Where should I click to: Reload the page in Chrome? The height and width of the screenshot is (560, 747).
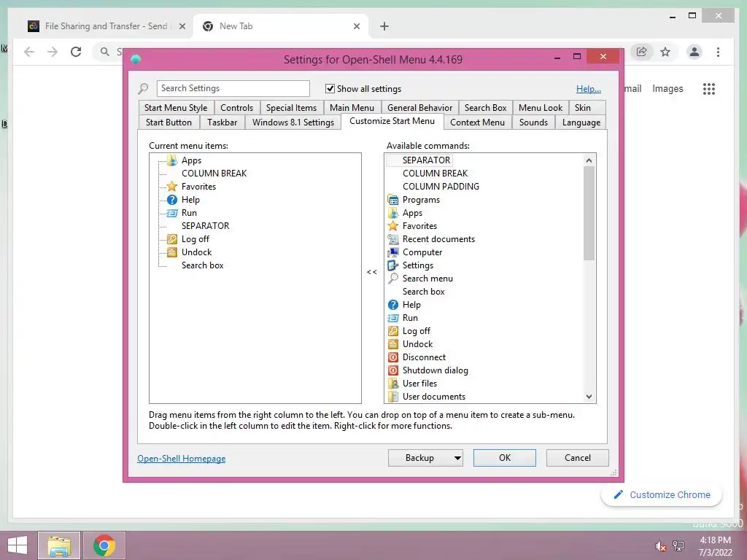[76, 52]
